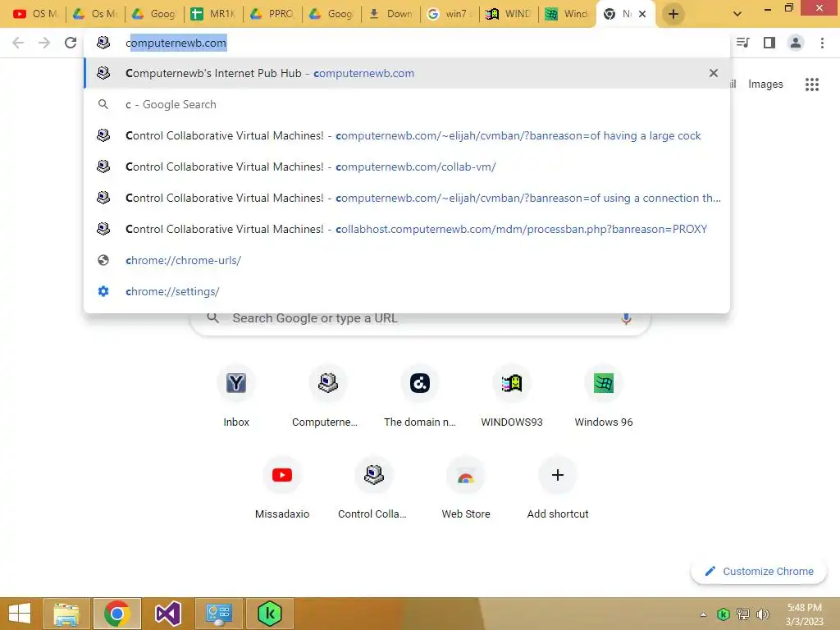The image size is (840, 630).
Task: Switch to the 'Os M' Drive tab
Action: point(95,14)
